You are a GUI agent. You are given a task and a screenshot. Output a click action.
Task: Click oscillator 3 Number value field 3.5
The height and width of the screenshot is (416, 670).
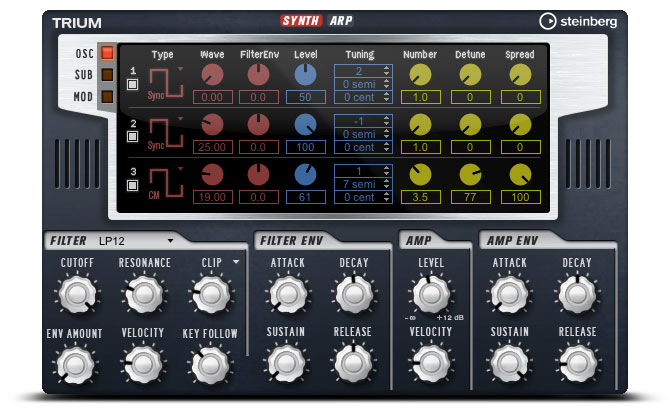[x=420, y=197]
